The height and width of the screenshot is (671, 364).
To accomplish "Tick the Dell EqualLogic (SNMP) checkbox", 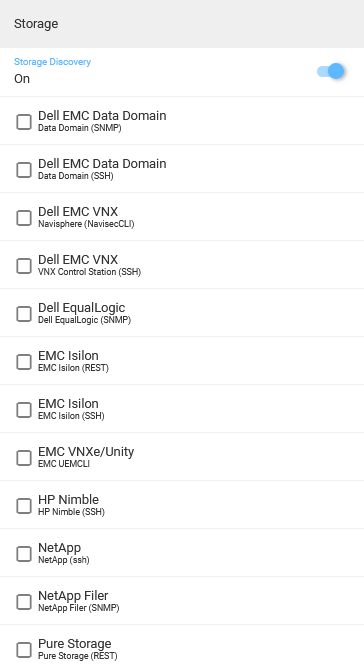I will click(24, 313).
